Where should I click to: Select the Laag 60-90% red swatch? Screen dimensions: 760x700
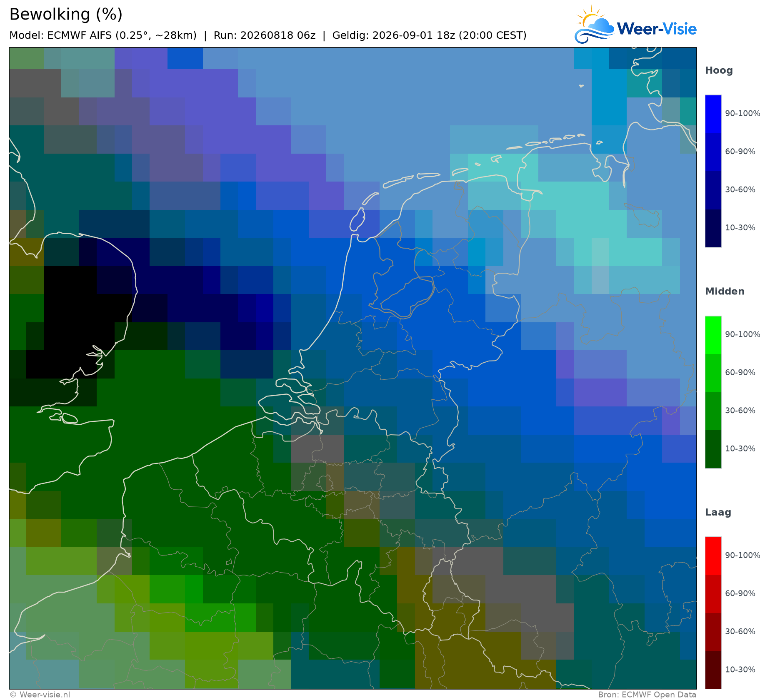coord(713,594)
